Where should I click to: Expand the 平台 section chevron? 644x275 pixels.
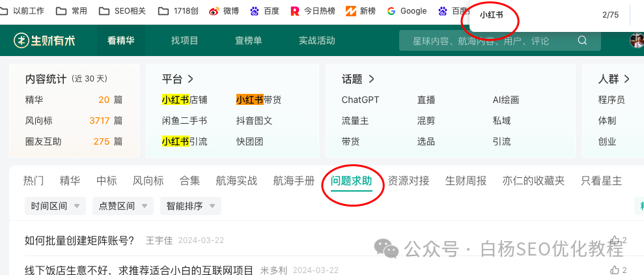pos(191,79)
